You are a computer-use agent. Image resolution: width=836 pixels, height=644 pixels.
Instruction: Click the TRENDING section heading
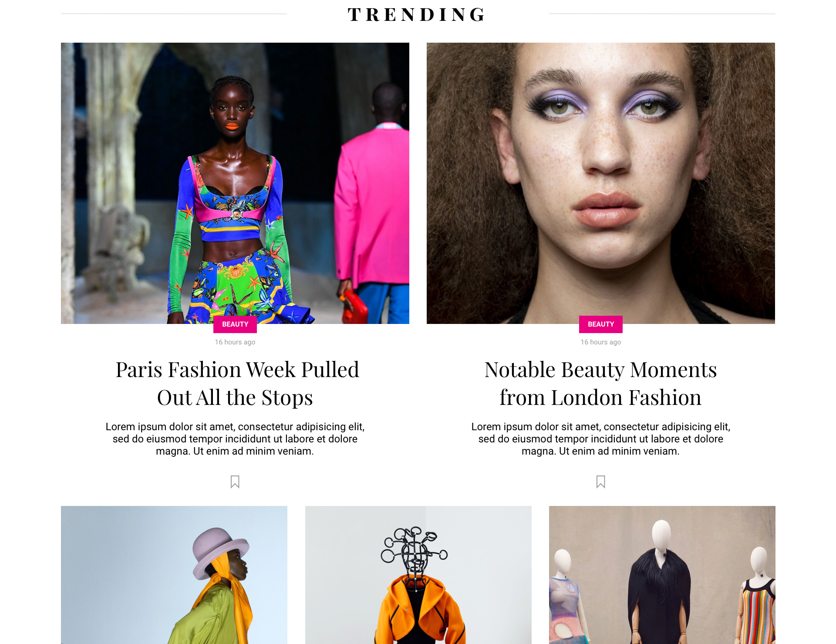[x=417, y=14]
